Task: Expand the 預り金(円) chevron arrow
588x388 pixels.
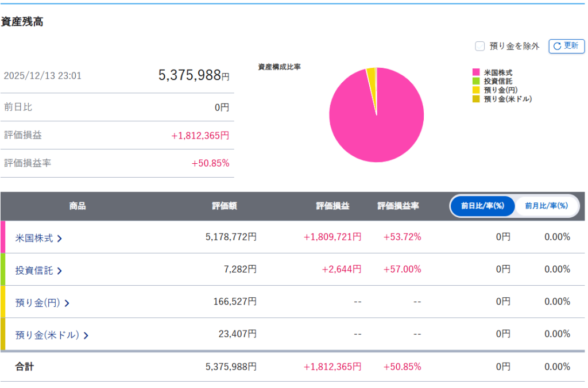Action: tap(67, 302)
